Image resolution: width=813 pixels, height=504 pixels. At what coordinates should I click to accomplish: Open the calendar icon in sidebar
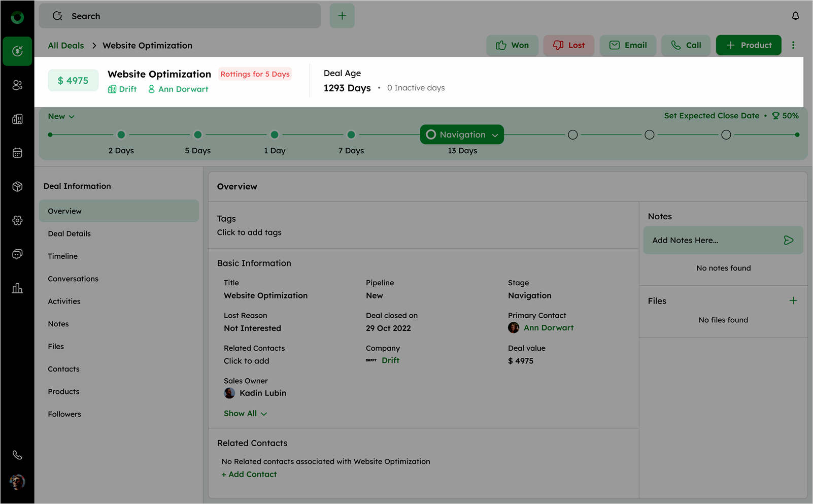[x=17, y=153]
